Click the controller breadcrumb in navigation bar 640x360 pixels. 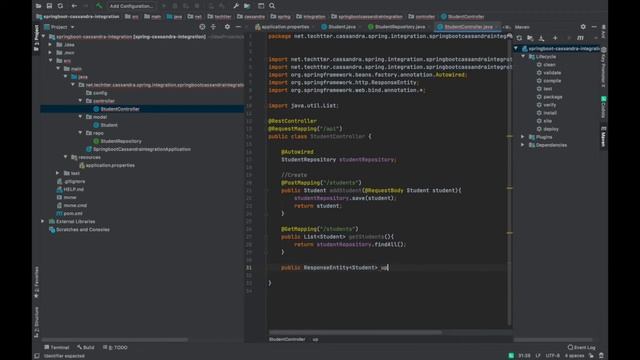point(422,17)
